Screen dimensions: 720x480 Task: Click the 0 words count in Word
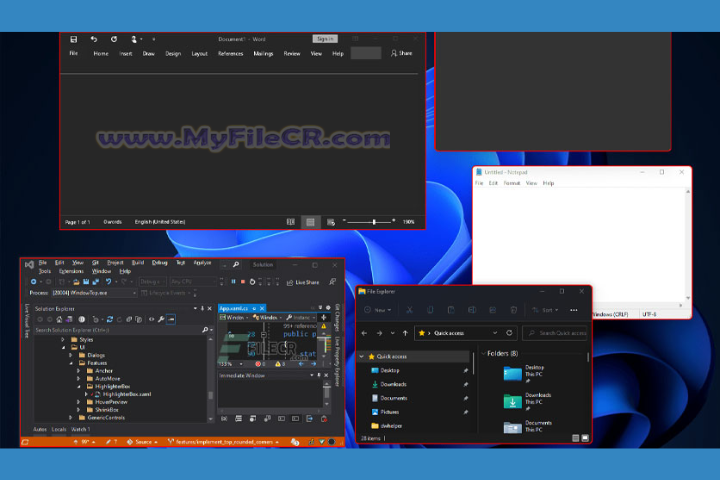click(112, 222)
